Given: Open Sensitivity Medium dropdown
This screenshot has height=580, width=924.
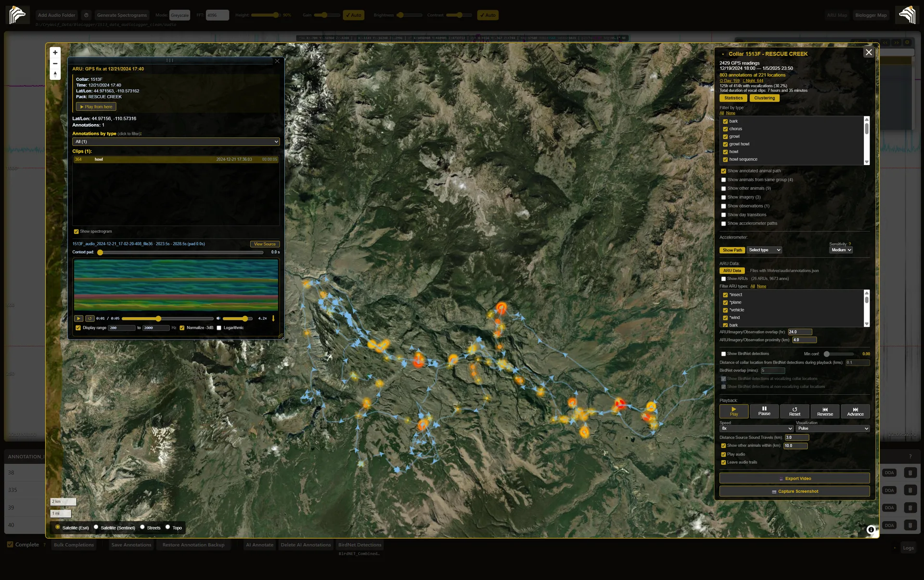Looking at the screenshot, I should [x=841, y=250].
